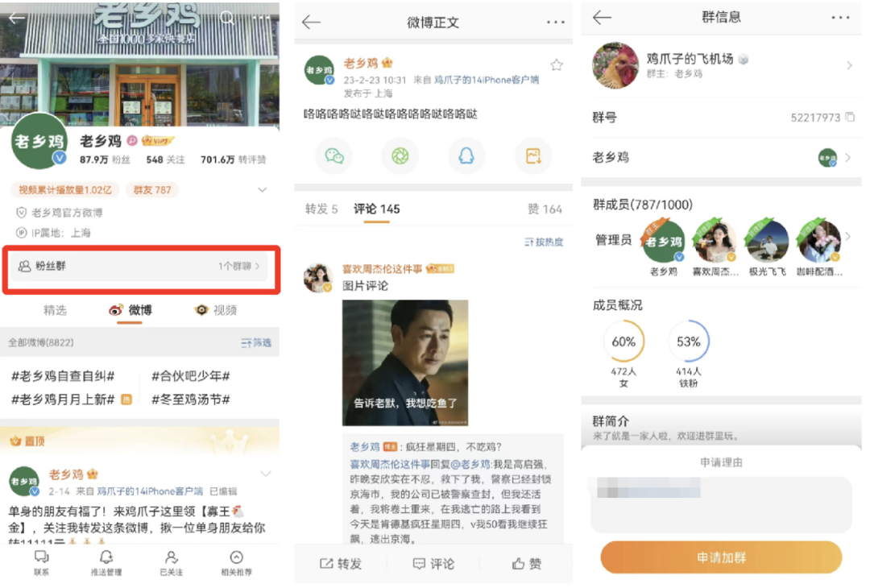Like the post using 赞 button
Screen dimensions: 870x588
point(527,564)
